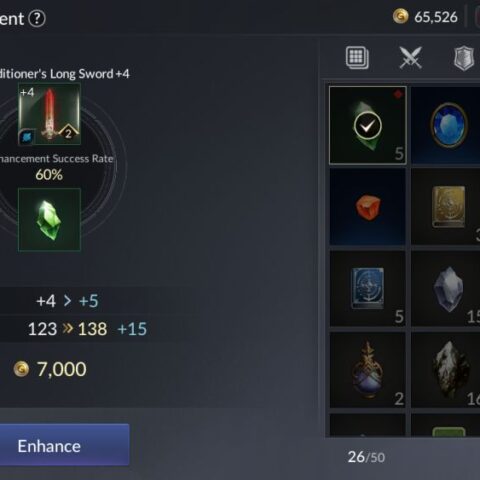Viewport: 480px width, 480px height.
Task: Select the all items grid tab
Action: pyautogui.click(x=357, y=58)
